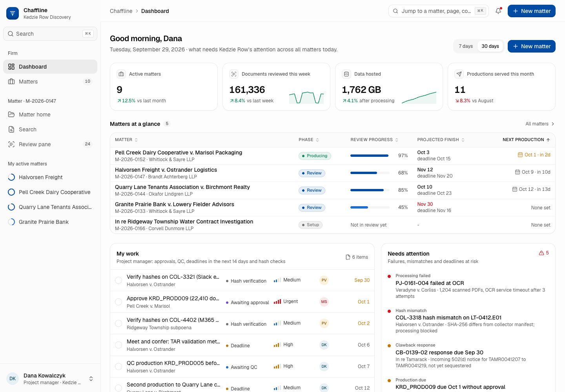
Task: Click the Active matters card icon
Action: click(121, 74)
